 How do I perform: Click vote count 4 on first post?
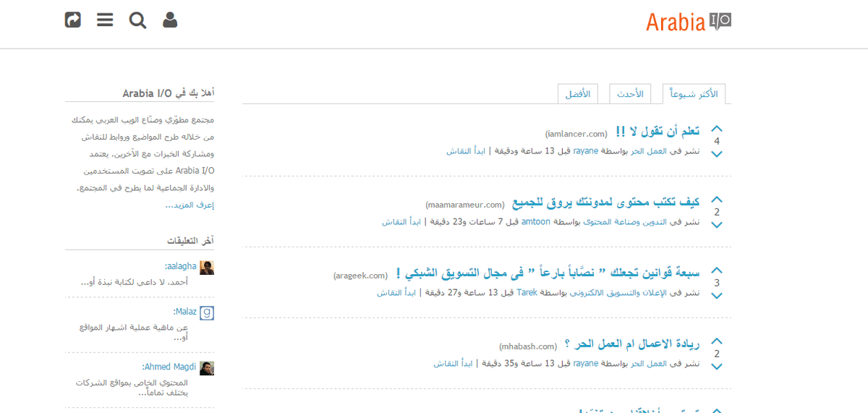717,141
